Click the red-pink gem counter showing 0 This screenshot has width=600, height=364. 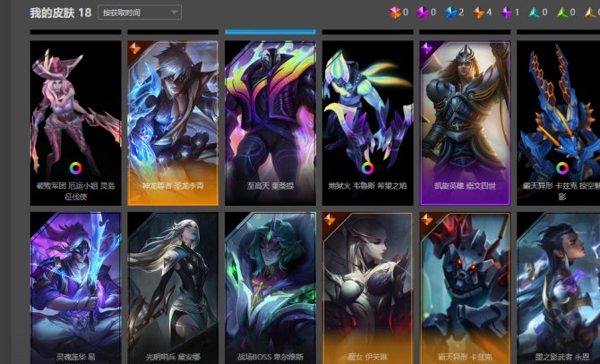click(x=399, y=13)
